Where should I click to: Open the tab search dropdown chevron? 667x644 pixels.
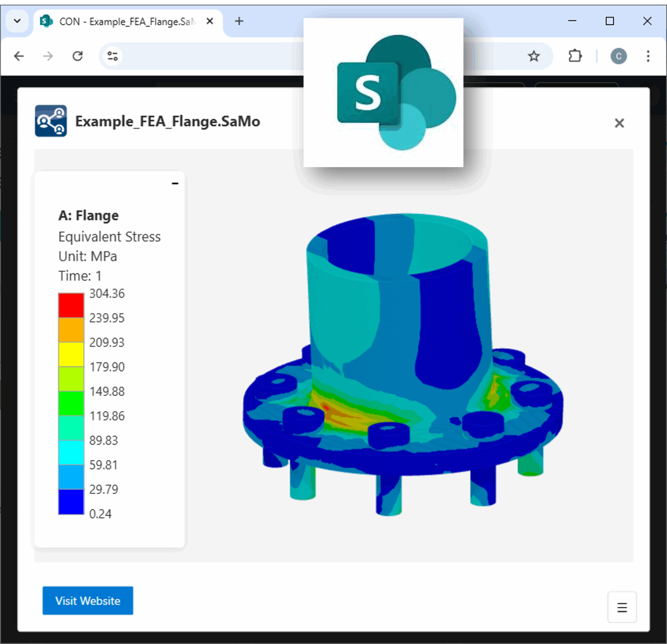[17, 21]
